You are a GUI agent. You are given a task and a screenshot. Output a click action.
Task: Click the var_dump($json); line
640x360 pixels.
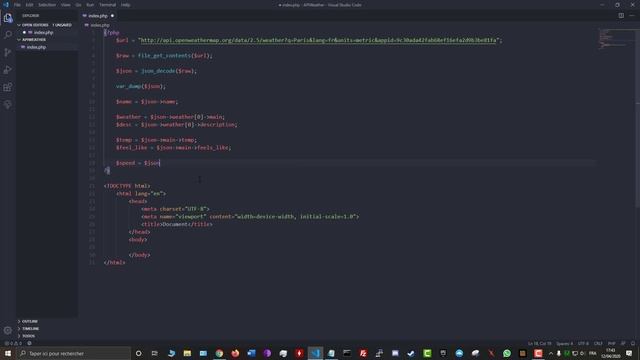click(140, 86)
